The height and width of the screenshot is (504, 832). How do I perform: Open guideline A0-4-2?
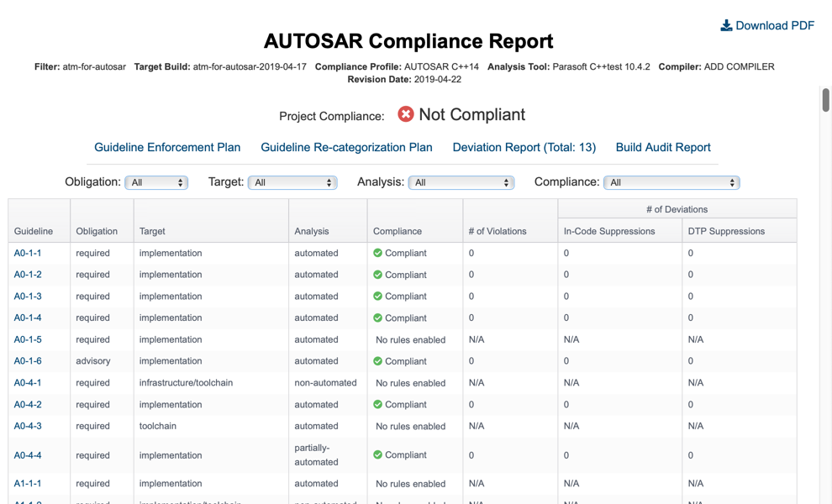28,404
